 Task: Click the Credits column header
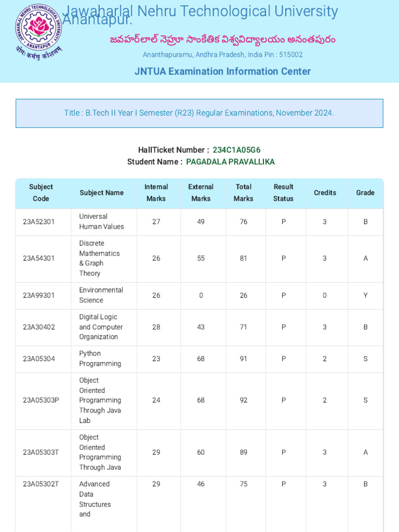[x=325, y=193]
